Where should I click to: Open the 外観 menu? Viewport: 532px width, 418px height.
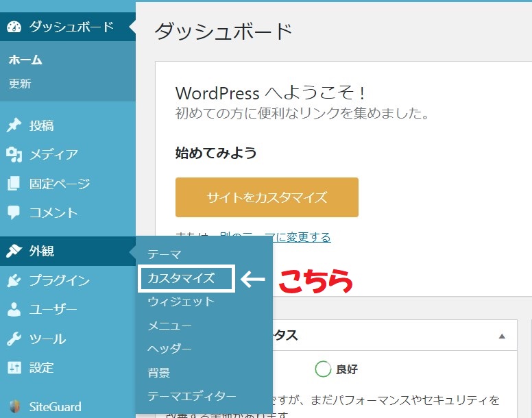[x=68, y=251]
